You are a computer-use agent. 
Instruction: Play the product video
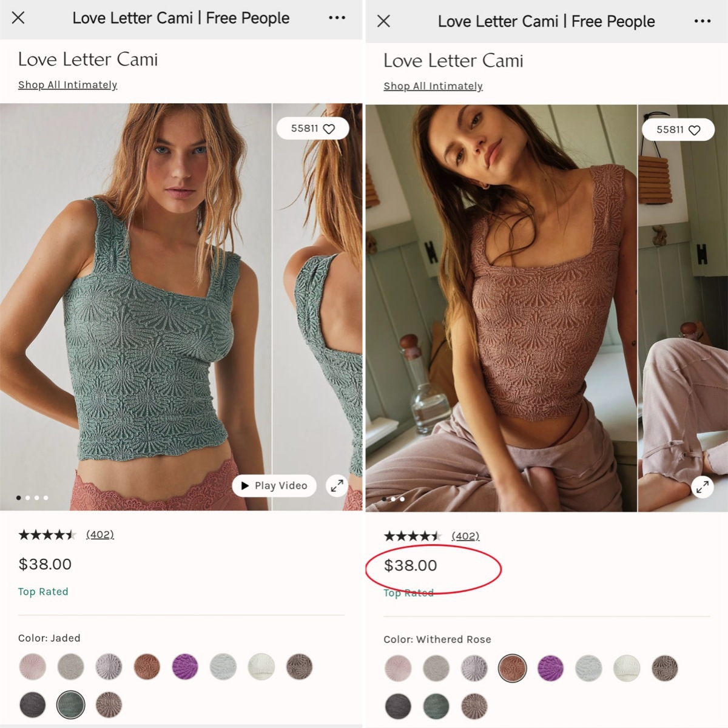click(274, 485)
